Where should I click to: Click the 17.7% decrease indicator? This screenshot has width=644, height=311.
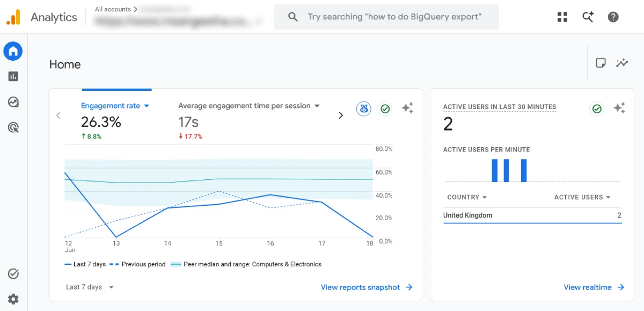pyautogui.click(x=191, y=136)
